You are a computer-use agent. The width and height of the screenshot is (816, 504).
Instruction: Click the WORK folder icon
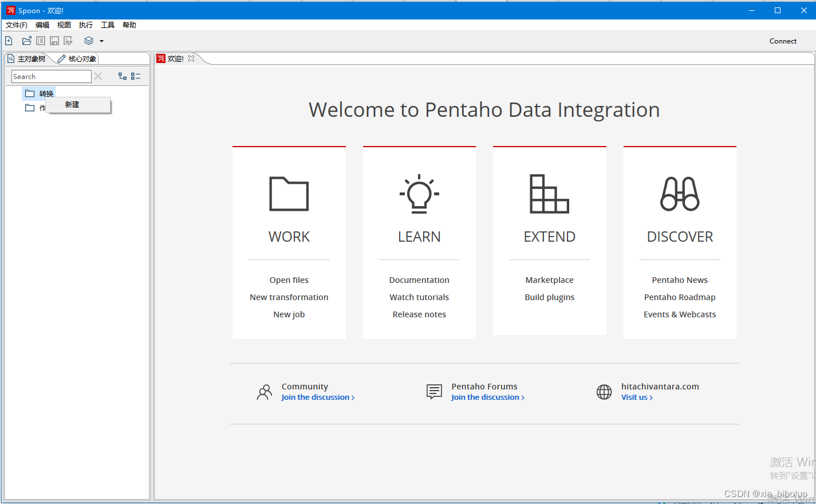click(289, 194)
